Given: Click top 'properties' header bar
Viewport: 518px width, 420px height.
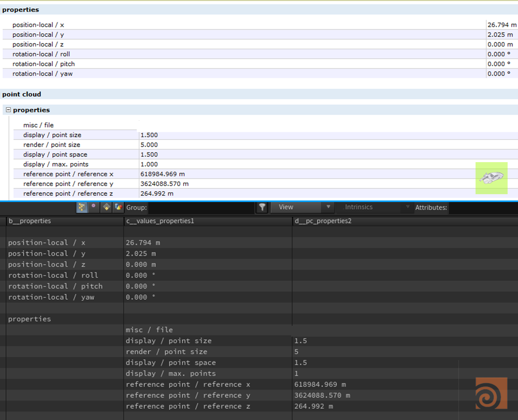Looking at the screenshot, I should (x=259, y=9).
